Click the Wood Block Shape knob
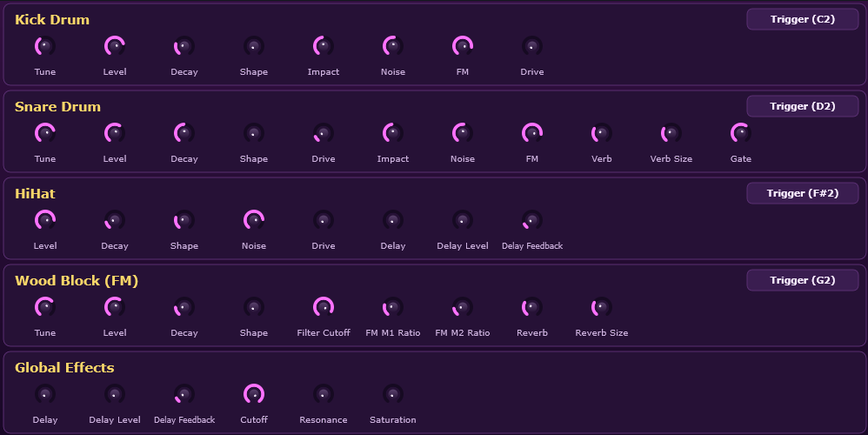The width and height of the screenshot is (868, 435). pos(254,306)
